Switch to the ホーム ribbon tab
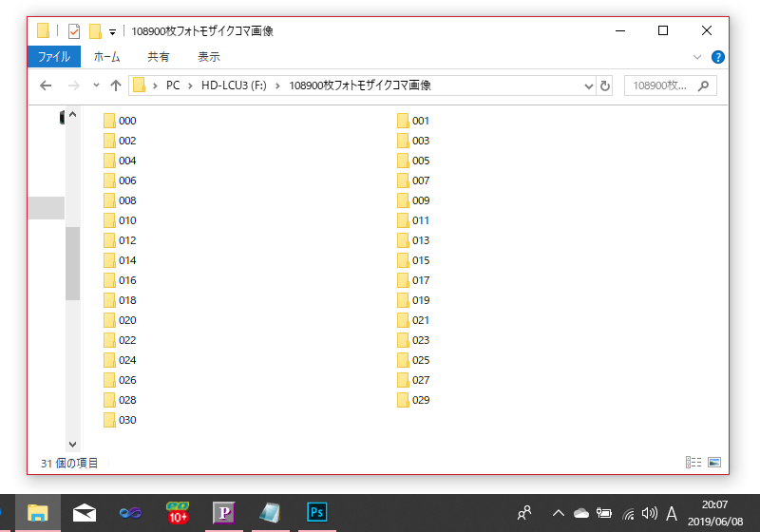Screen dimensions: 760x532 (106, 57)
